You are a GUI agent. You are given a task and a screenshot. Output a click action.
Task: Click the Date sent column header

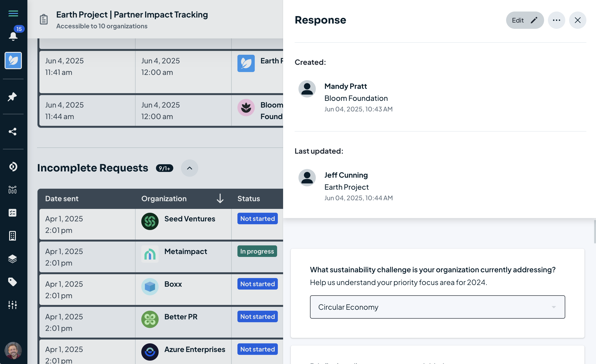tap(62, 199)
